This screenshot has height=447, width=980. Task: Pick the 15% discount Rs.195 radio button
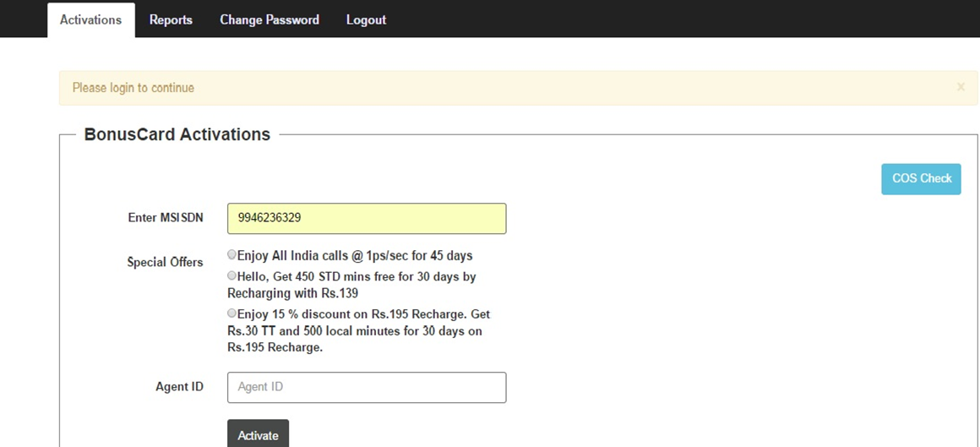231,313
